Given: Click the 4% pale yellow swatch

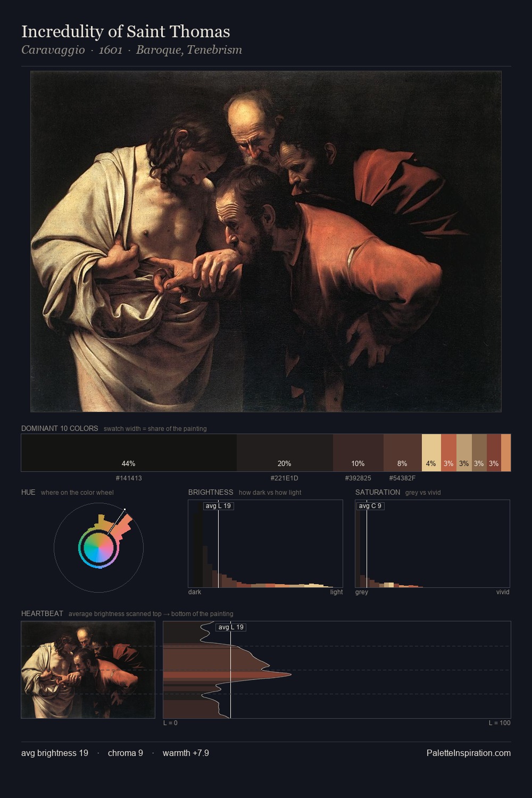Looking at the screenshot, I should (431, 453).
